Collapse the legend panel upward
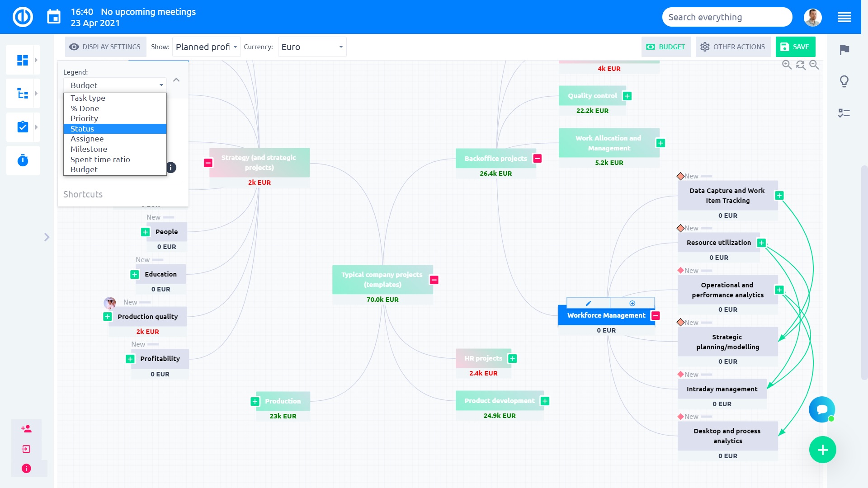The width and height of the screenshot is (868, 488). coord(176,79)
